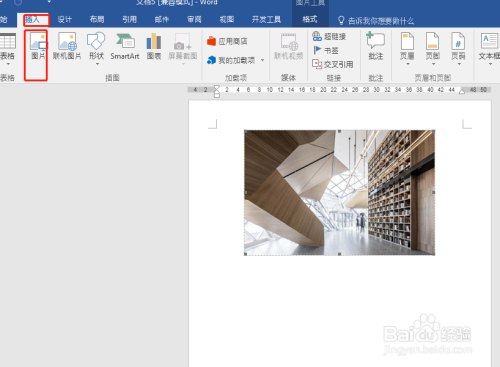The image size is (500, 367).
Task: Insert a SmartArt graphic
Action: pyautogui.click(x=125, y=46)
